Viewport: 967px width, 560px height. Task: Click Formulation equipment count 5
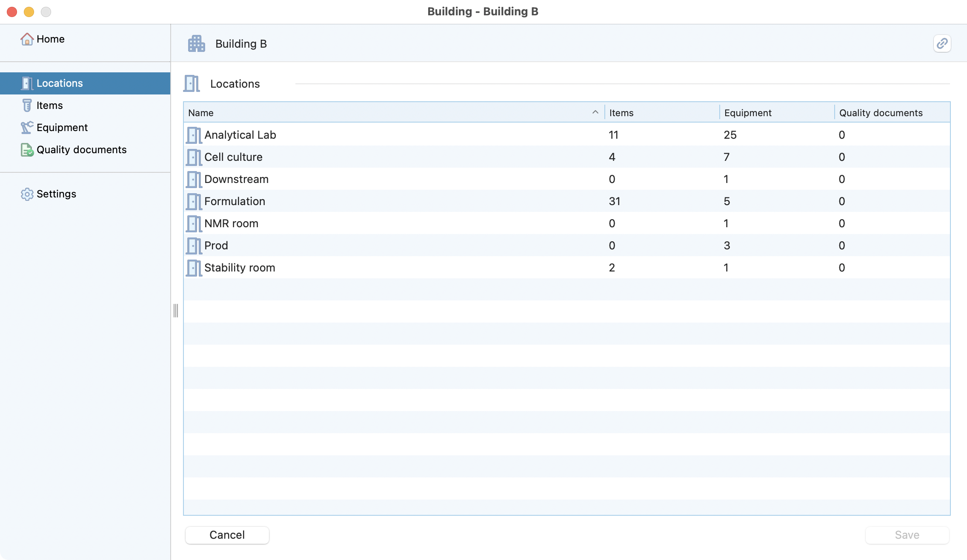pyautogui.click(x=727, y=201)
